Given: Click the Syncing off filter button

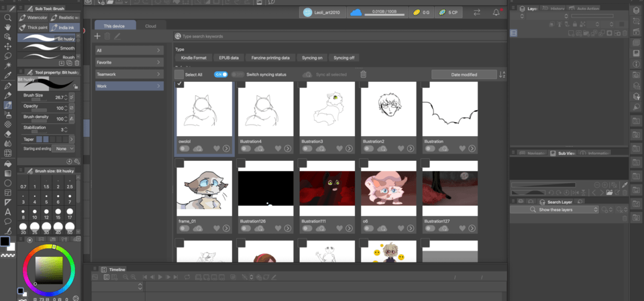Looking at the screenshot, I should tap(343, 58).
